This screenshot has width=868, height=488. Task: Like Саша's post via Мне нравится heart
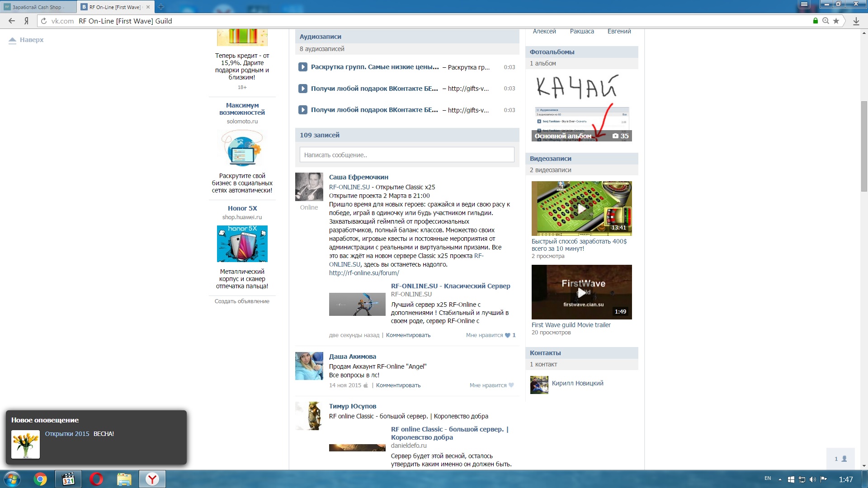(x=491, y=335)
